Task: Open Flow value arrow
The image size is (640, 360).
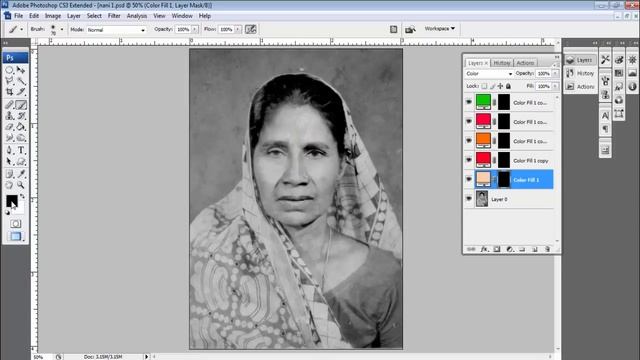Action: [x=238, y=29]
